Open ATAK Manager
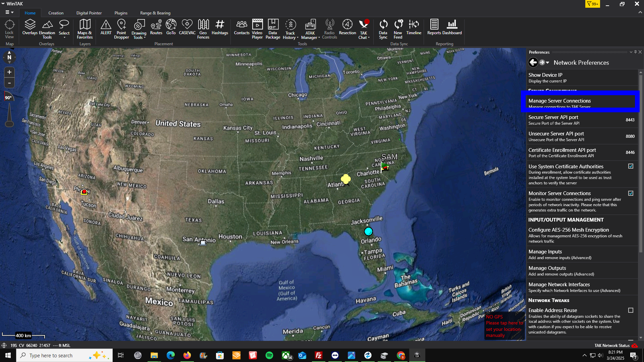Screen dimensions: 644x362 [310, 29]
